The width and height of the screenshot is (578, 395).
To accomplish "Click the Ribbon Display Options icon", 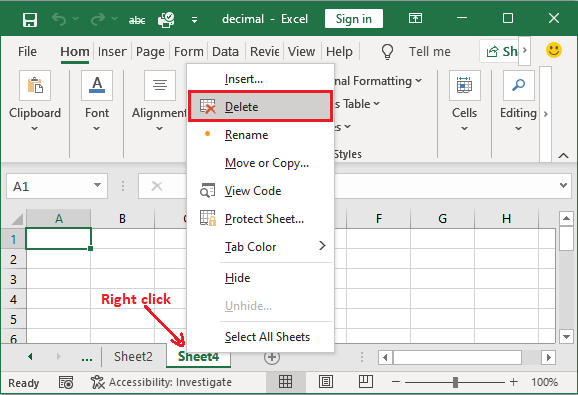I will click(415, 18).
